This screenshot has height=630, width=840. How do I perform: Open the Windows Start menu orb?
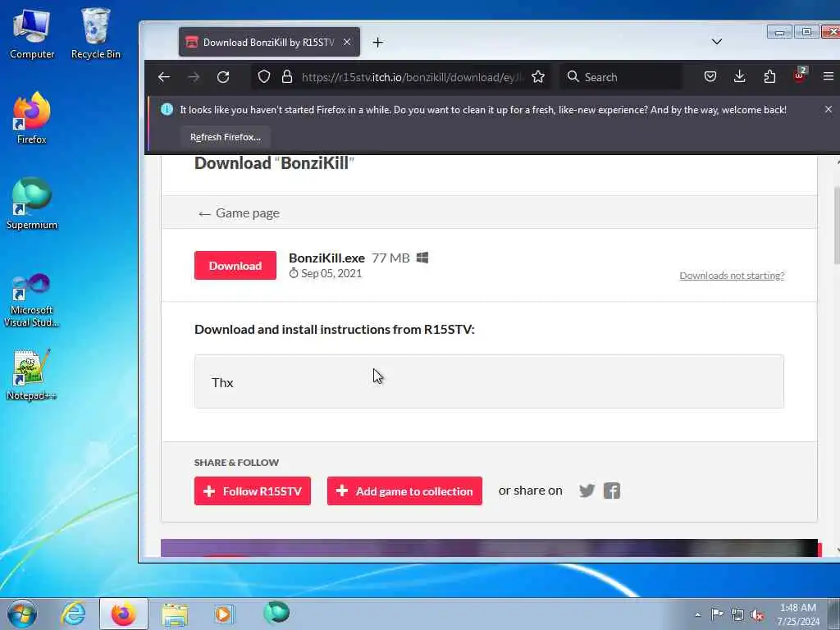pos(22,614)
